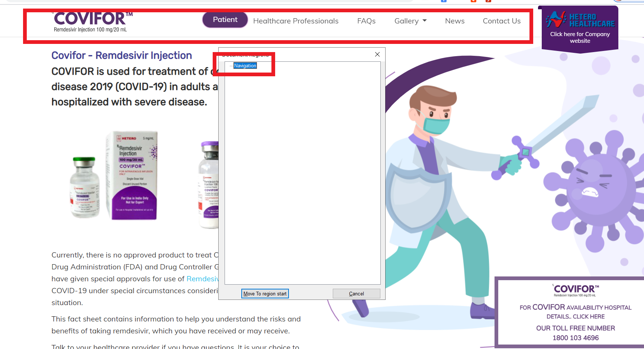The image size is (644, 349).
Task: Click the Covifor - Remdesivir Injection heading
Action: pyautogui.click(x=122, y=55)
